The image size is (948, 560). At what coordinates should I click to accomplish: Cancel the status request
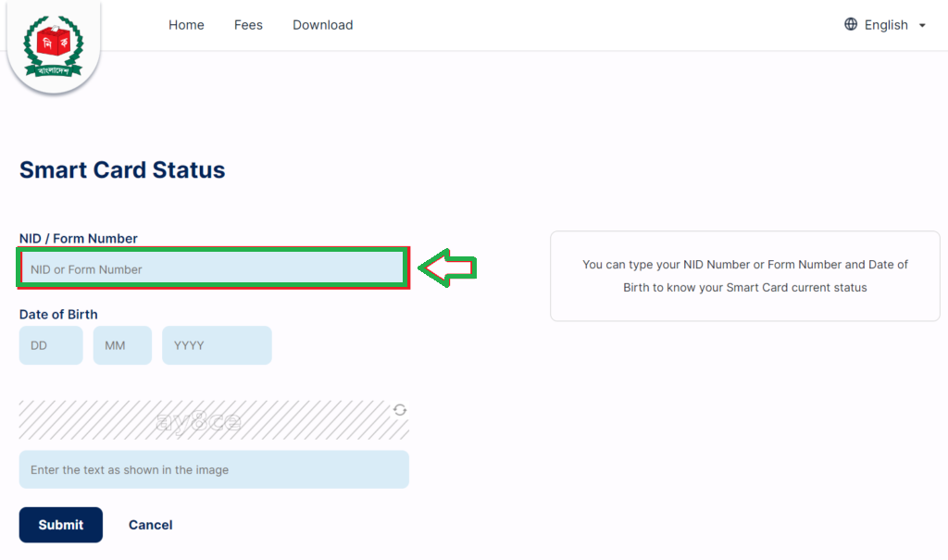coord(151,525)
